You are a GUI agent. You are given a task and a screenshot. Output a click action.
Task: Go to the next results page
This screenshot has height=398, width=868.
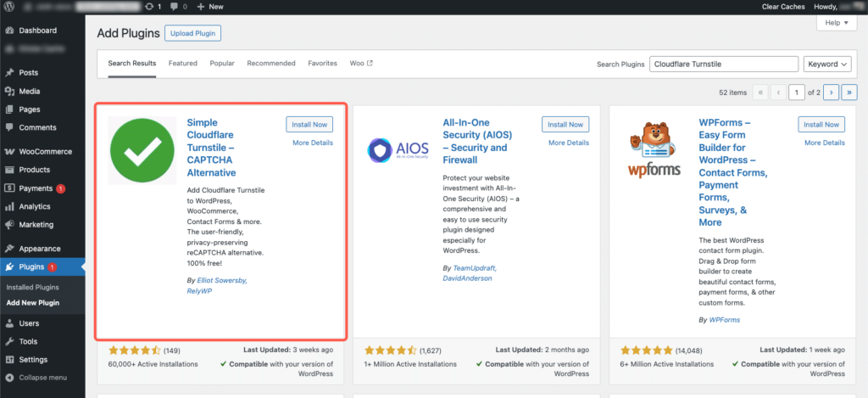pos(832,92)
